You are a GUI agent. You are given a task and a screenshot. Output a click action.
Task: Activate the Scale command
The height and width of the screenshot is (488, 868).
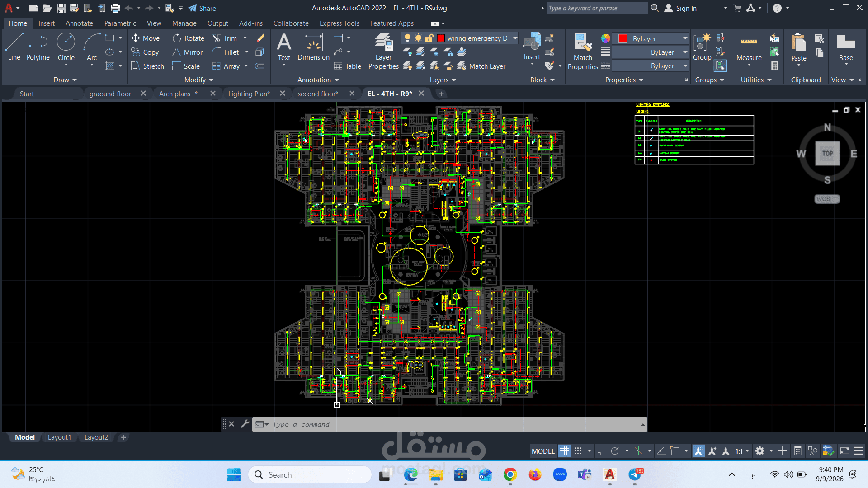click(186, 66)
